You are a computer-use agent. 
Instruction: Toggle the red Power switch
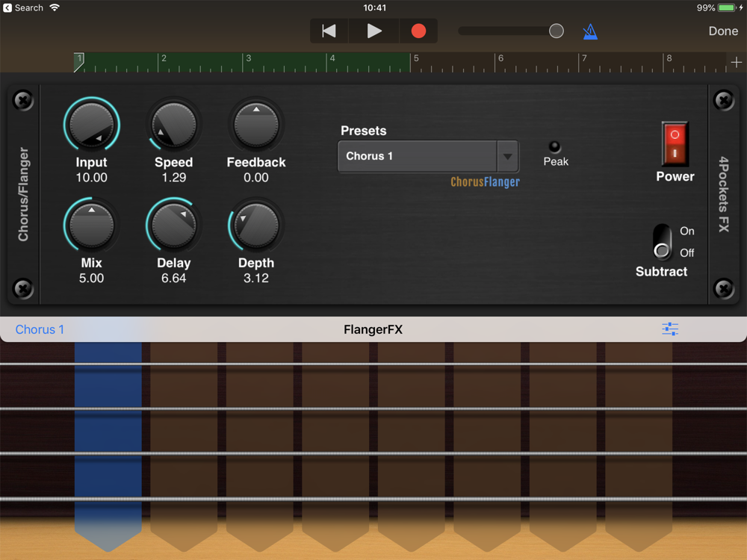click(x=675, y=144)
